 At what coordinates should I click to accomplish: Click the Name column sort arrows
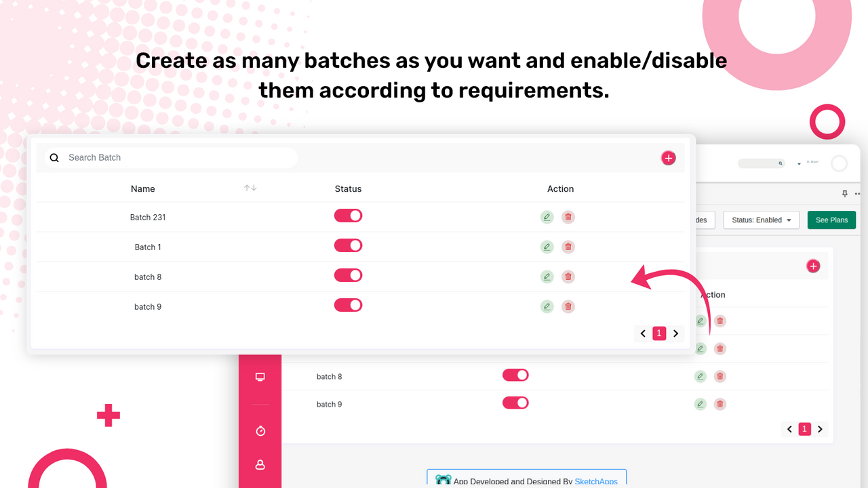(250, 188)
